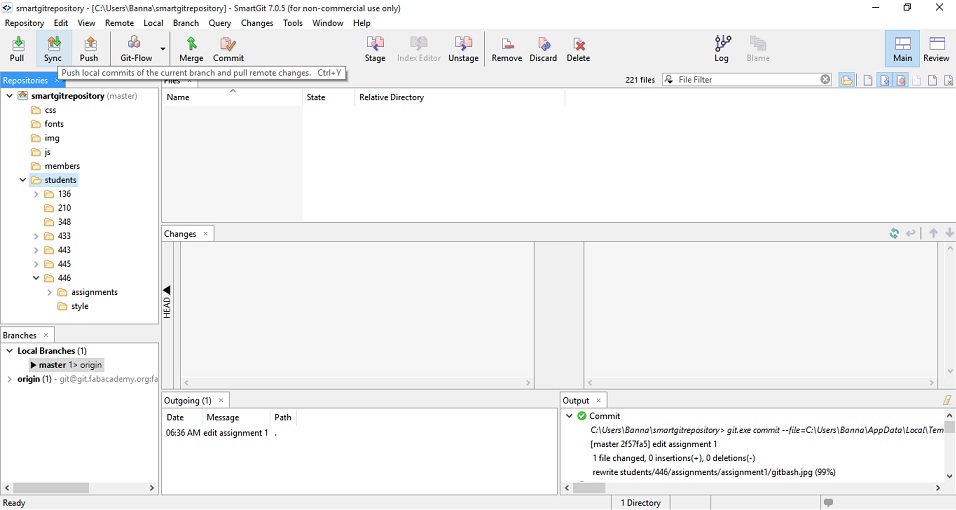Screen dimensions: 956x510
Task: Open the Branch menu
Action: 186,23
